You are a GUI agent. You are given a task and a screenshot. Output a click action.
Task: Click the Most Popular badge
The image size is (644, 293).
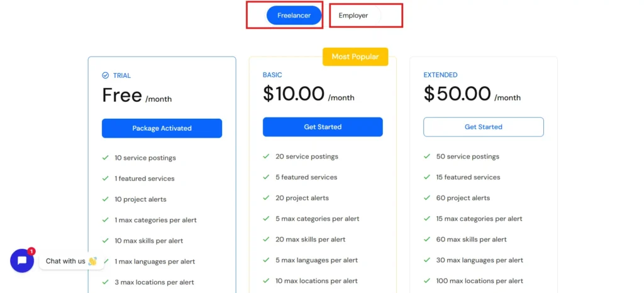point(355,57)
